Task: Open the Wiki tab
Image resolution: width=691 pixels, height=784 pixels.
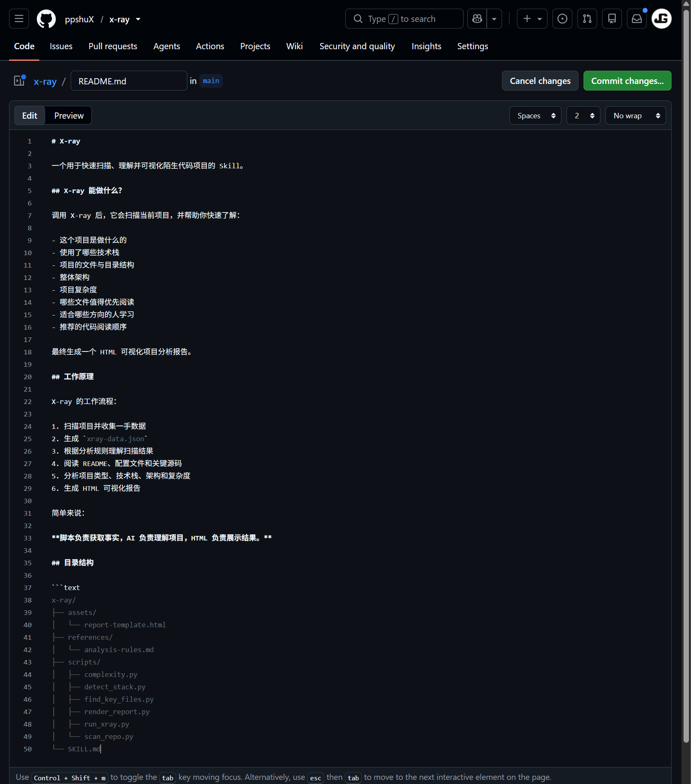Action: point(294,46)
